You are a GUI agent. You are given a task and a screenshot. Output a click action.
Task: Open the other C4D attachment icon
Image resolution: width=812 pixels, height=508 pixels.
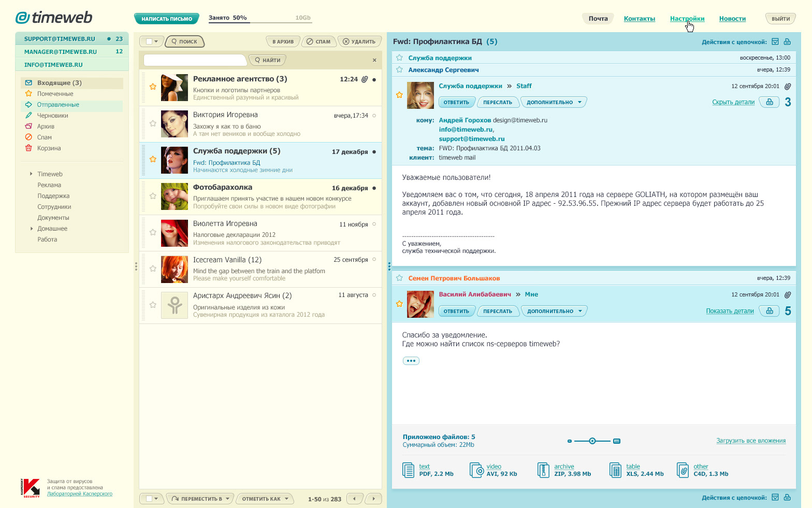(683, 470)
